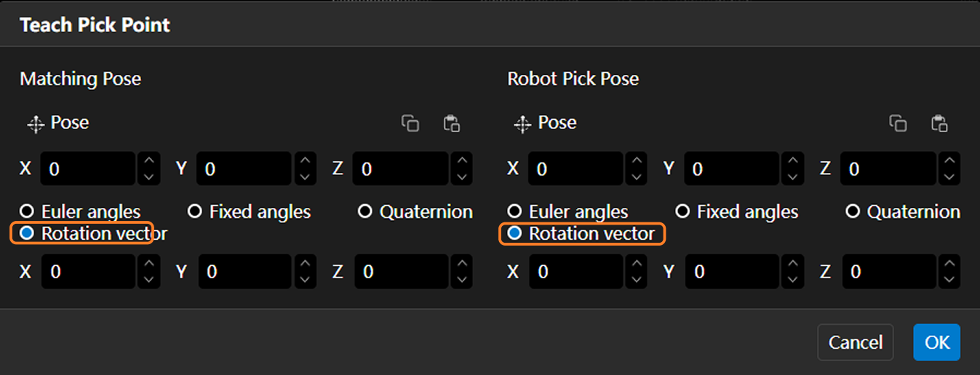Click Robot Pick Pose position X field
The height and width of the screenshot is (375, 980).
click(575, 169)
